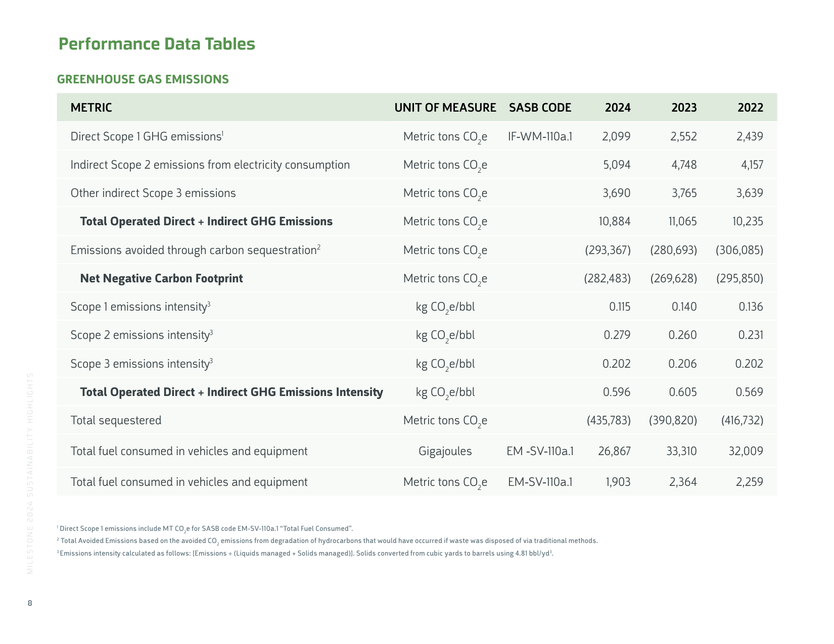Click the fuel emissions value 1,903
This screenshot has height=644, width=834.
tap(618, 482)
